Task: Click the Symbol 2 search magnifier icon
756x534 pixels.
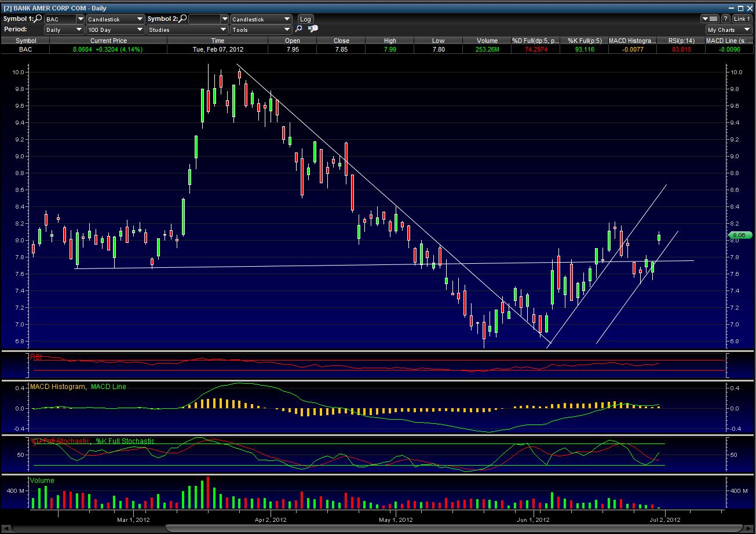Action: tap(182, 19)
